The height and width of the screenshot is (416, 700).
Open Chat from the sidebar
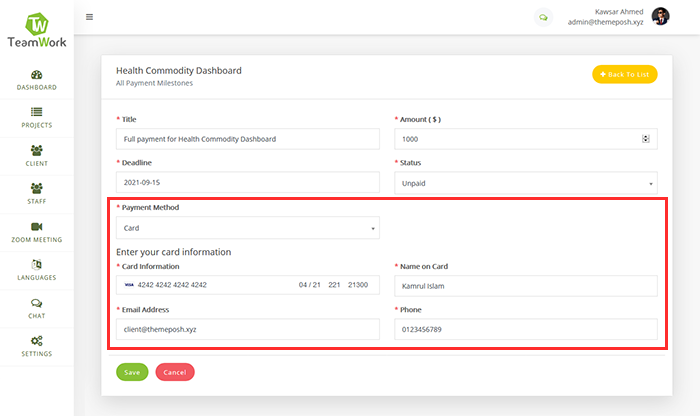37,308
